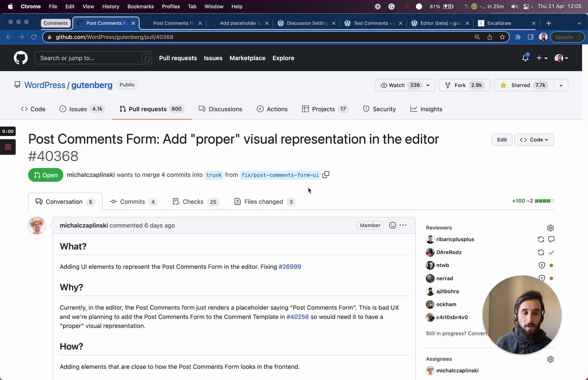This screenshot has width=588, height=380.
Task: Switch to the Commits tab
Action: coord(133,202)
